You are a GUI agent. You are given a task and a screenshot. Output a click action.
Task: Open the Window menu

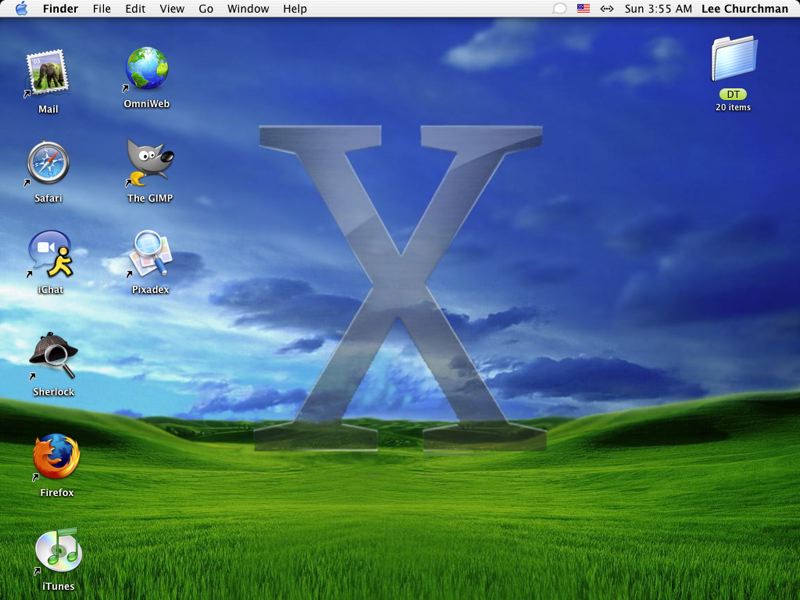248,9
